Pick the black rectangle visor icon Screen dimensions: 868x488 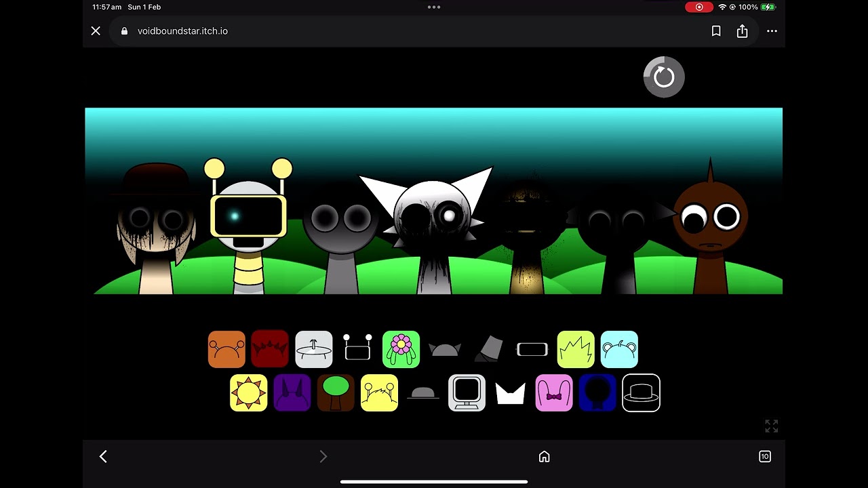coord(532,349)
